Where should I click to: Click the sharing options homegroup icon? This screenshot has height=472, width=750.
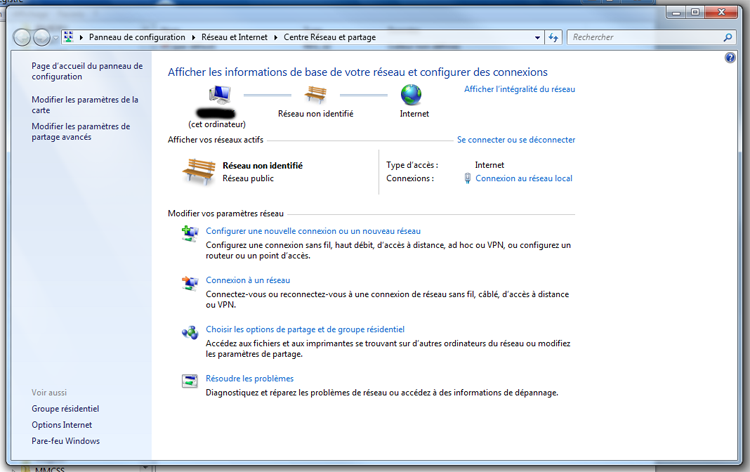click(190, 332)
